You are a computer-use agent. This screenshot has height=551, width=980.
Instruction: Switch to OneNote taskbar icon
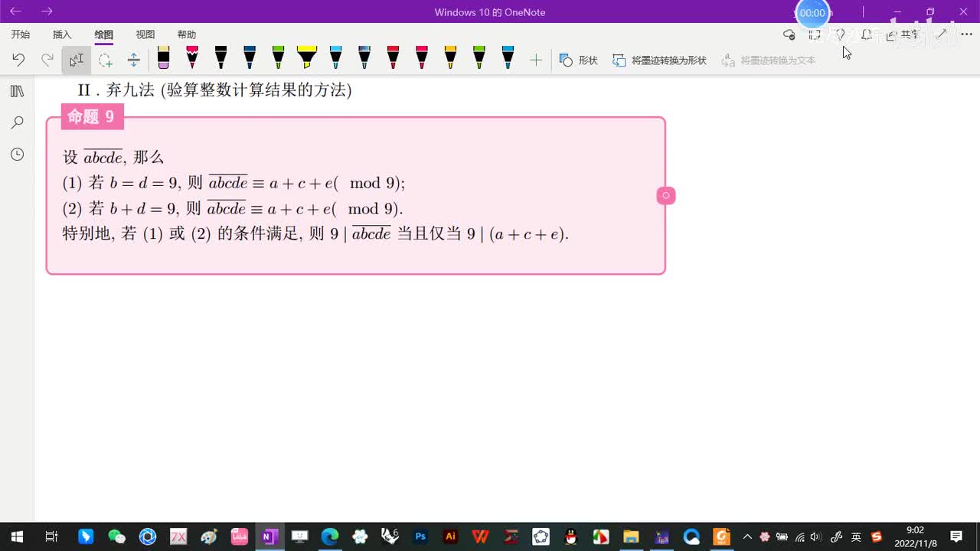click(269, 536)
